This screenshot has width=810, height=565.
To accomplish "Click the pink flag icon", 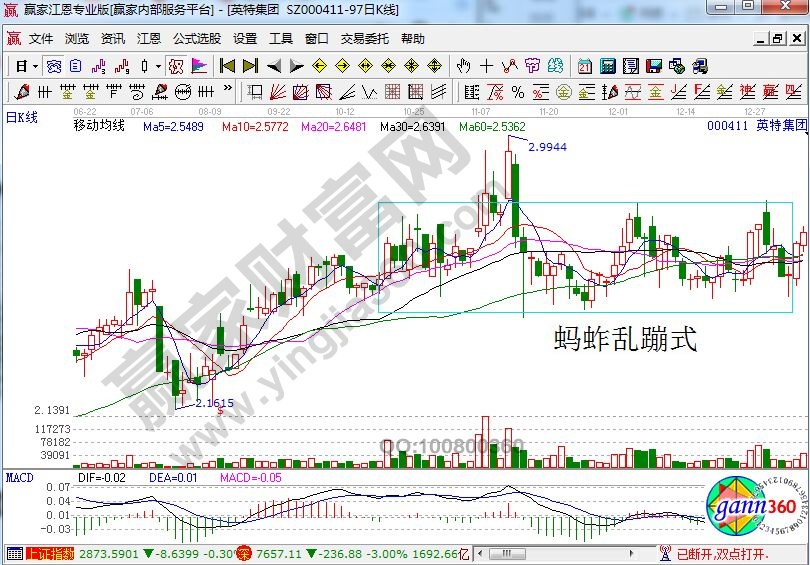I will 199,66.
